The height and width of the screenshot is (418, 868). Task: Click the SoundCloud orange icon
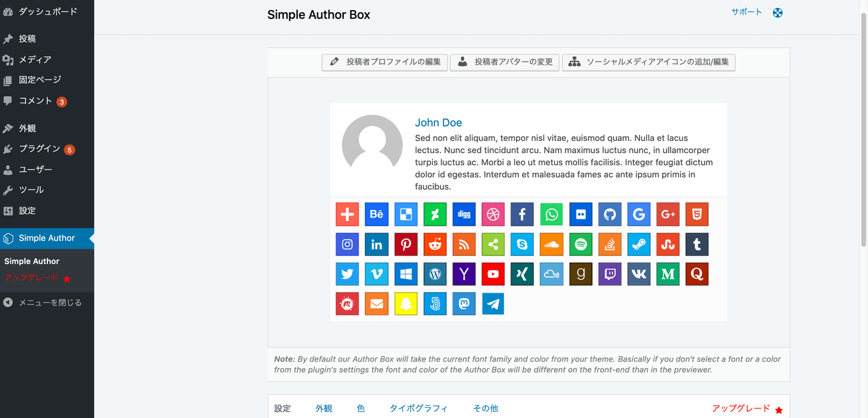551,245
